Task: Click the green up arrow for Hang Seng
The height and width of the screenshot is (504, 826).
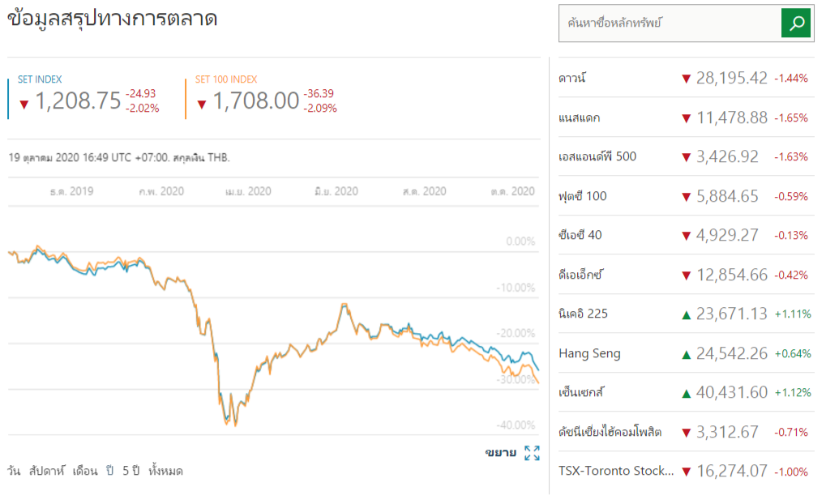Action: click(686, 353)
